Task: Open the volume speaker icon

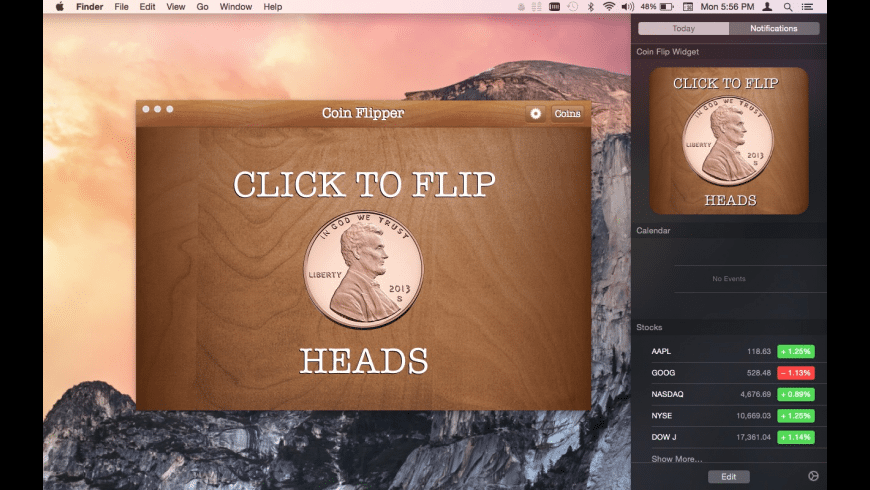Action: tap(626, 6)
